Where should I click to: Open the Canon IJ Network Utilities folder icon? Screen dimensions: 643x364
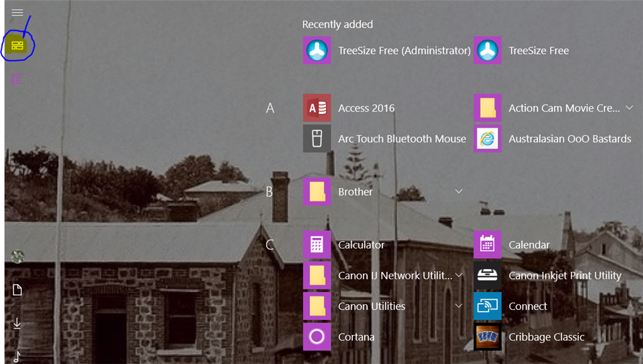[317, 276]
